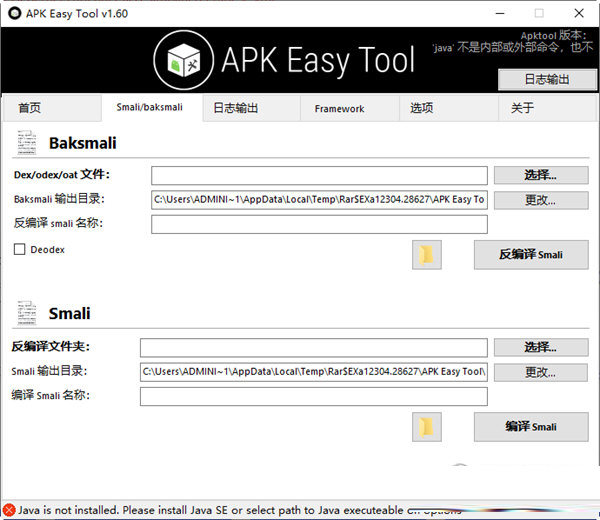Click the Smali section heading

69,313
